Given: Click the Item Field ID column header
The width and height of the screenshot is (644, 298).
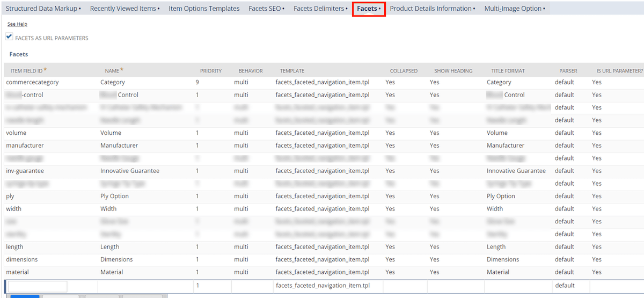Looking at the screenshot, I should 28,70.
